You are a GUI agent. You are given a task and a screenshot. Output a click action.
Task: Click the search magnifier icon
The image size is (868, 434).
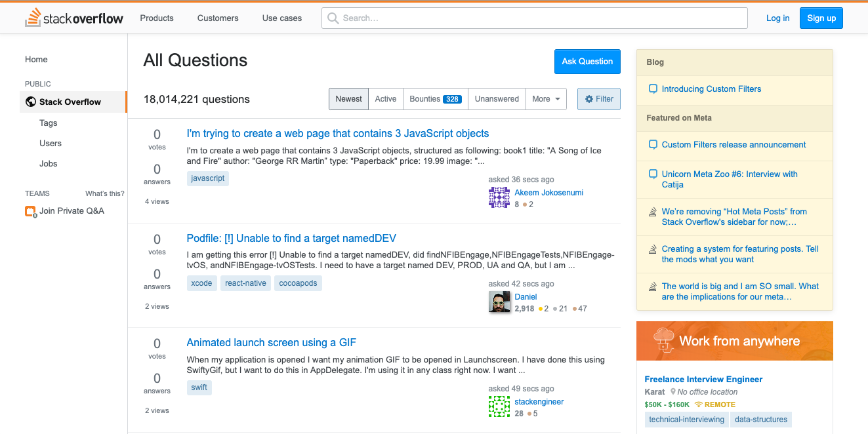[x=332, y=18]
